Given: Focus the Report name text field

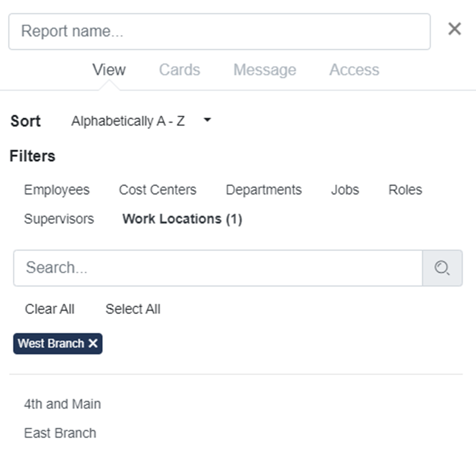Looking at the screenshot, I should pos(219,32).
